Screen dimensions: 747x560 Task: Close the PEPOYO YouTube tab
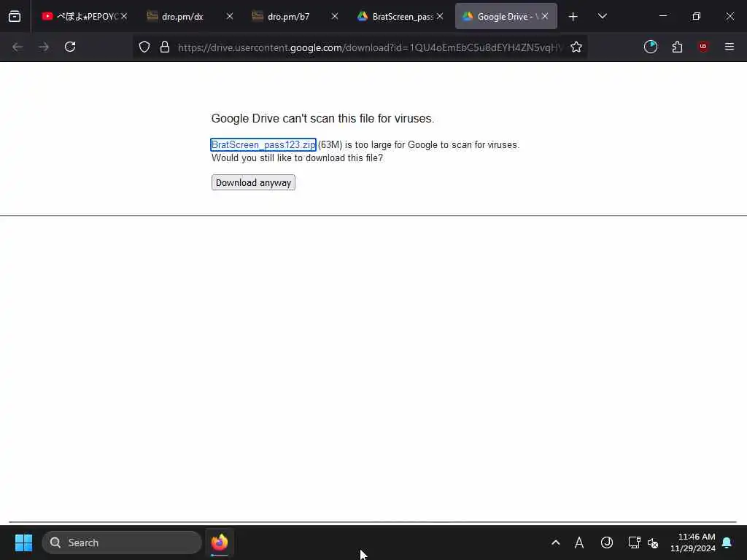pos(124,16)
